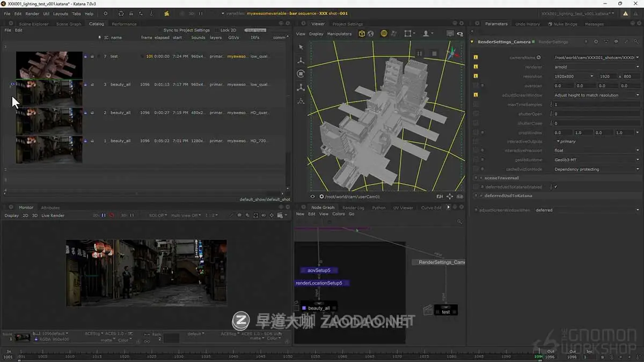The height and width of the screenshot is (362, 644).
Task: Switch to the Scene Graph tab
Action: [69, 24]
